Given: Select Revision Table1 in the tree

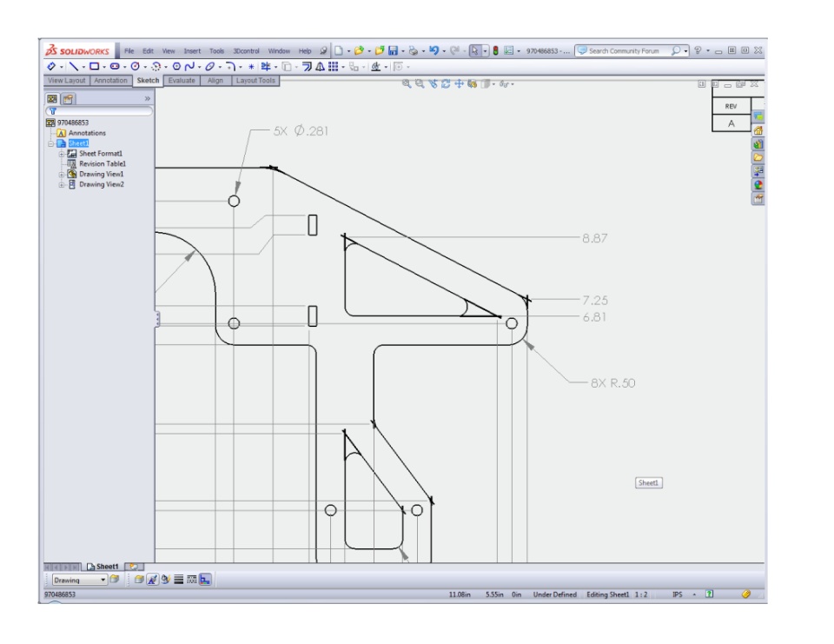Looking at the screenshot, I should [x=103, y=164].
